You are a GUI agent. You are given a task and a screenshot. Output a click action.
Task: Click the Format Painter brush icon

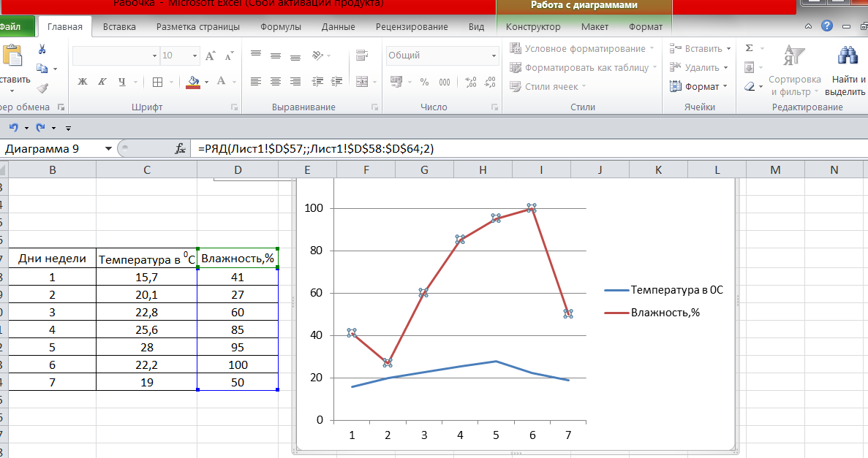coord(42,88)
